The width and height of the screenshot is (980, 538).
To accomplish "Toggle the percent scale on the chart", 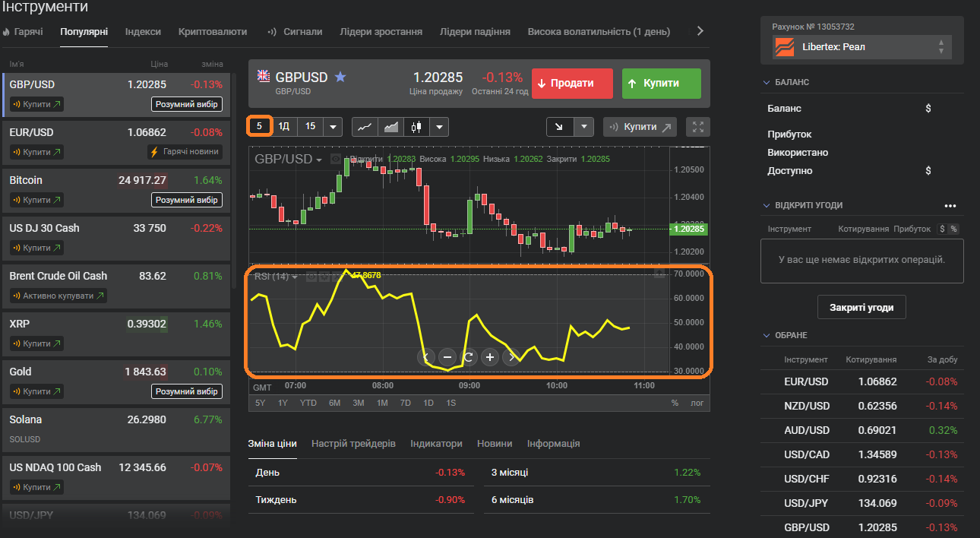I will coord(674,403).
